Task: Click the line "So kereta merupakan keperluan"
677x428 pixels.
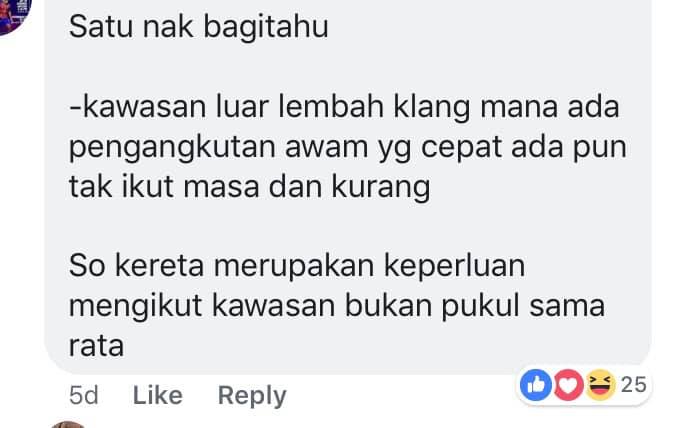Action: [297, 266]
